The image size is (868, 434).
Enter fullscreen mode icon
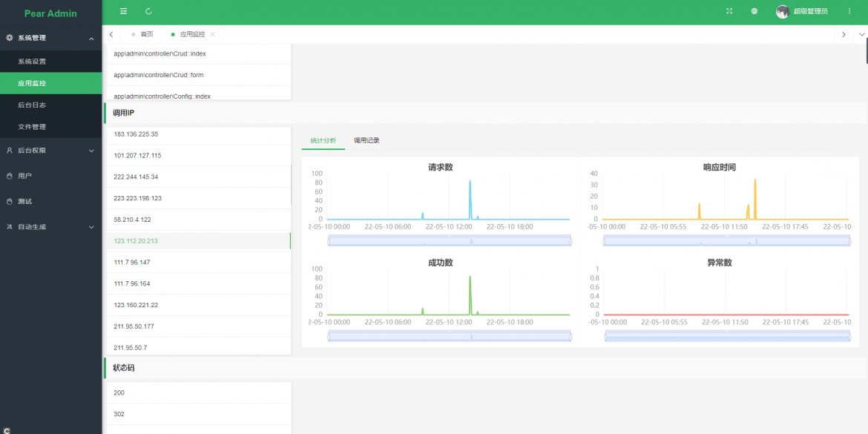(x=729, y=11)
